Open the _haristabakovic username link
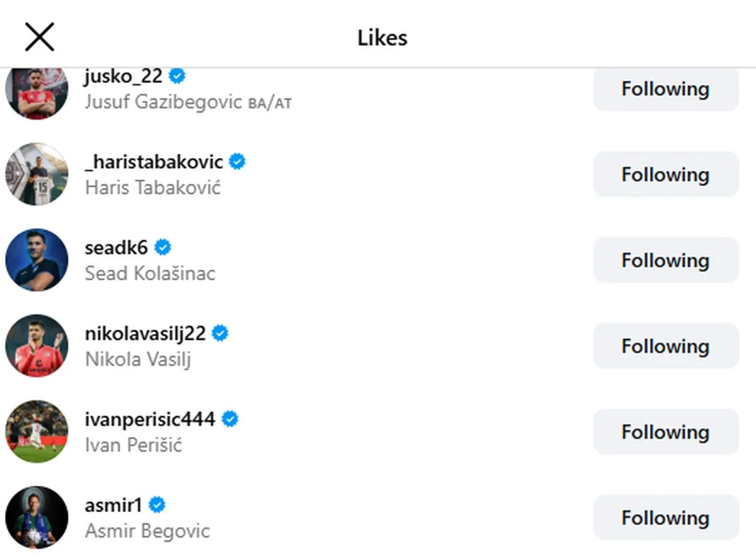This screenshot has width=756, height=560. [x=154, y=162]
